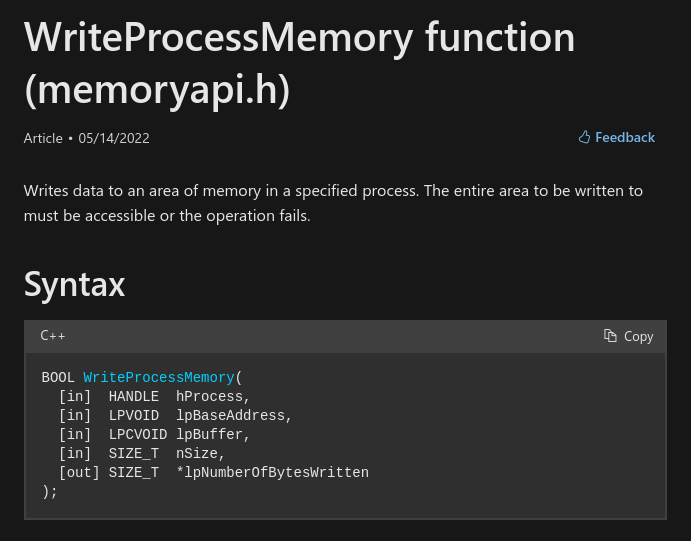Click the HANDLE type in code
This screenshot has height=541, width=691.
(134, 397)
